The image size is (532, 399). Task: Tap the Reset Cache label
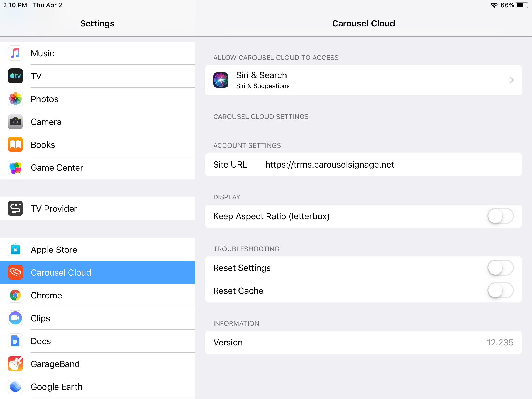238,291
